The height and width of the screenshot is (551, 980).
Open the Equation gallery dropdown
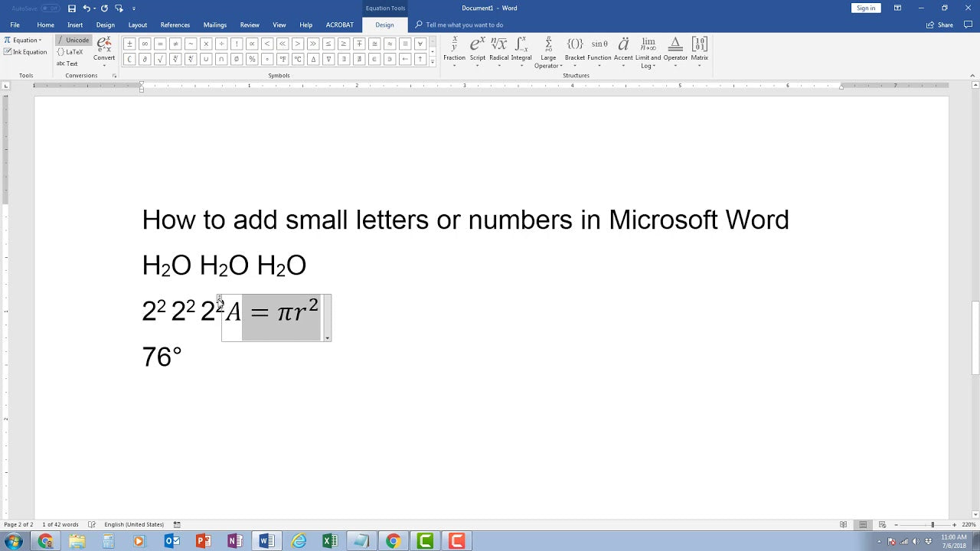(23, 40)
